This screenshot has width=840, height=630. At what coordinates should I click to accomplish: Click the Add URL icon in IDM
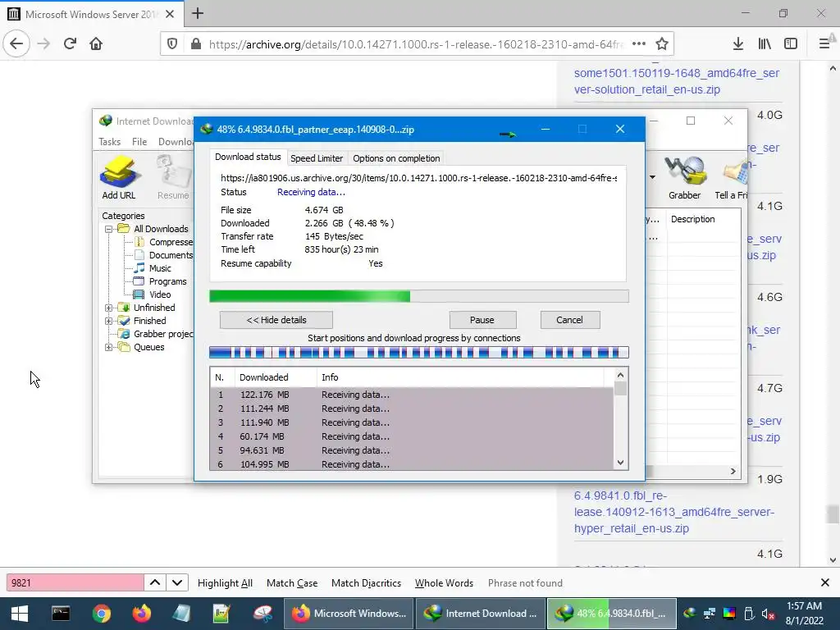click(x=119, y=178)
